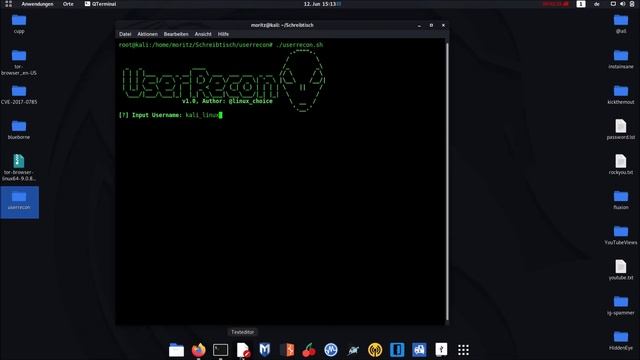Open the white USB drive dock icon

point(441,350)
